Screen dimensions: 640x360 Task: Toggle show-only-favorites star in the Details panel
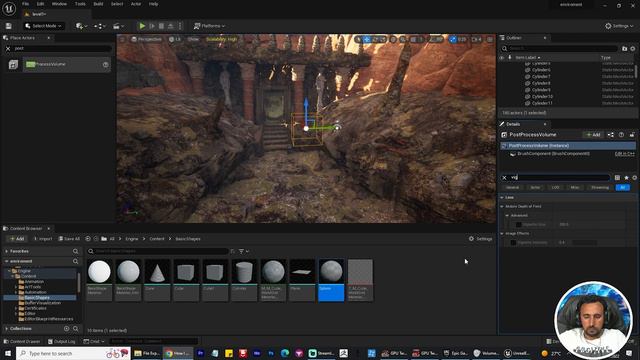[626, 178]
